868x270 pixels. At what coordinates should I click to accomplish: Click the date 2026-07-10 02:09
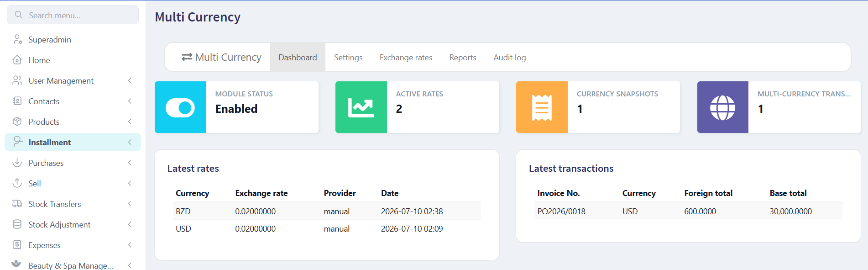pyautogui.click(x=412, y=228)
